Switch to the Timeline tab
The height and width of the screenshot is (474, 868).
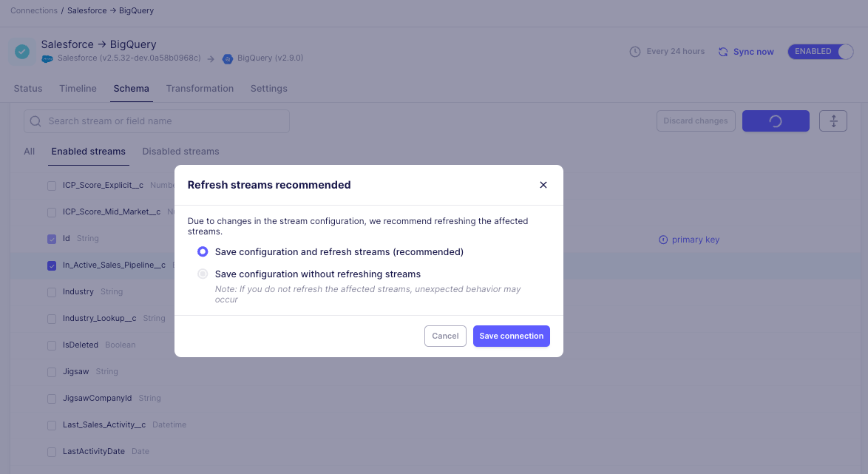(78, 88)
